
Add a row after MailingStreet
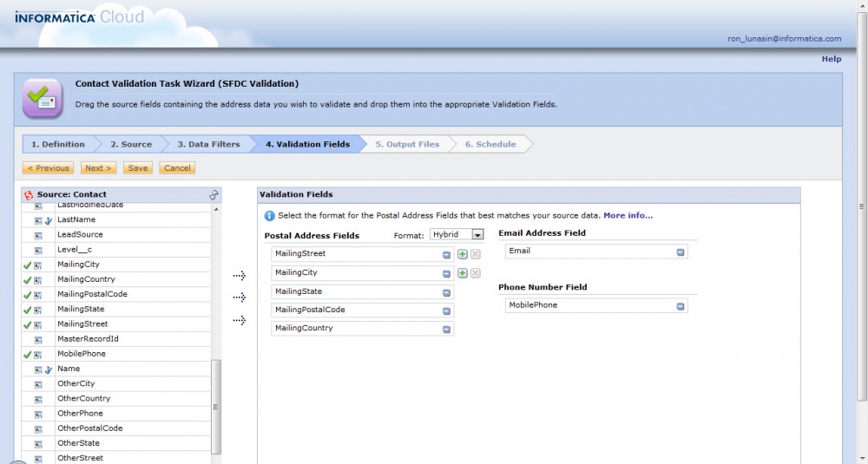click(x=463, y=254)
